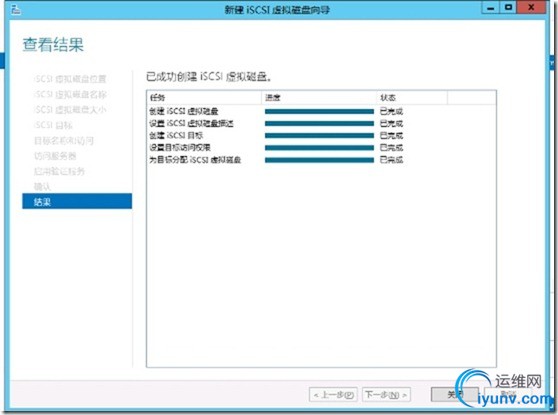
Task: Click the iSCSI 虚拟磁盘大小 sidebar step
Action: [70, 110]
